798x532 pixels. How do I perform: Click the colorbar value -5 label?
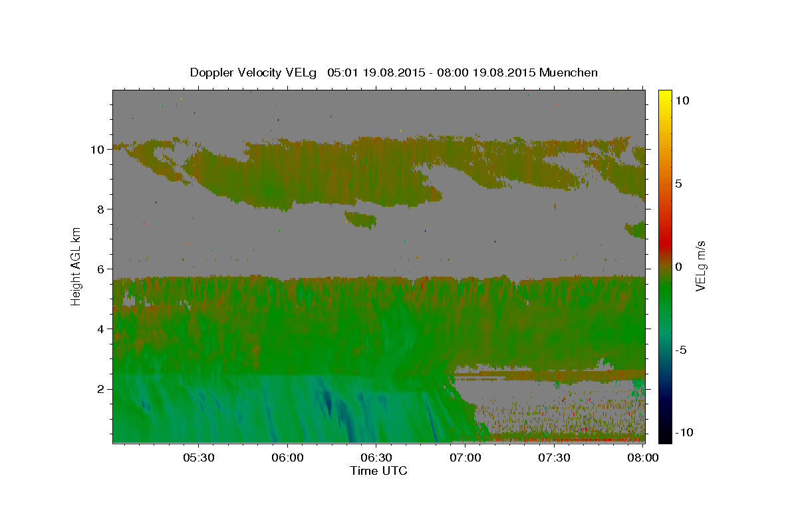coord(681,350)
